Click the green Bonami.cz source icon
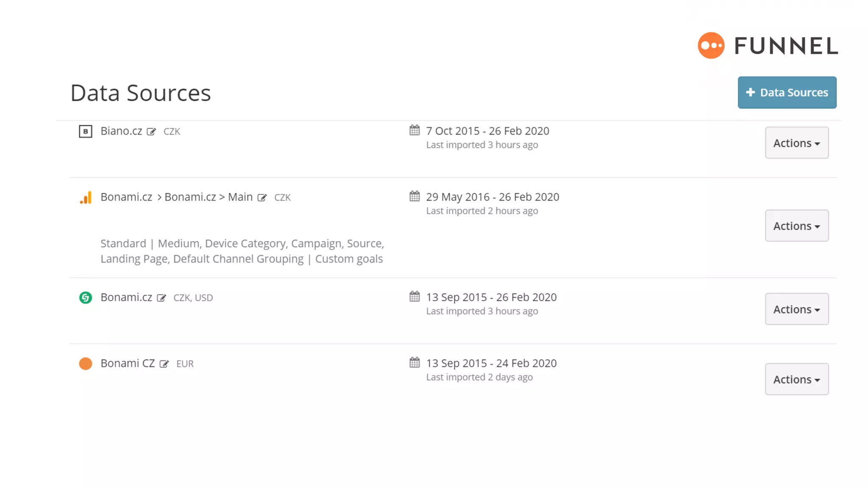868x488 pixels. [86, 298]
